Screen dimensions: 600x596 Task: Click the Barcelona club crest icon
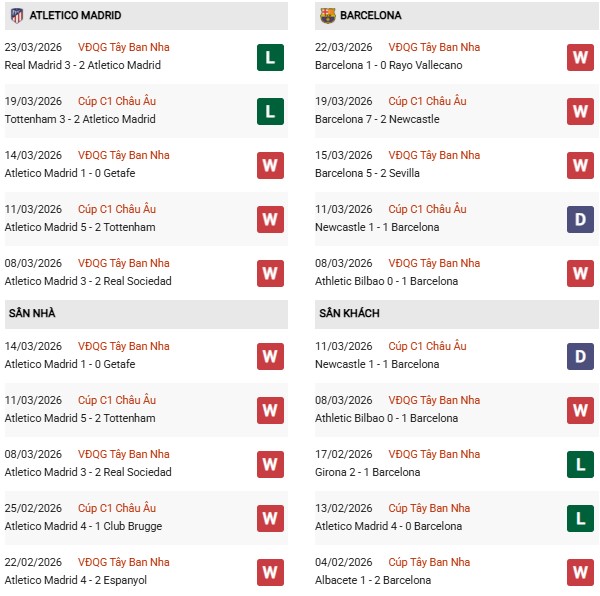click(328, 15)
